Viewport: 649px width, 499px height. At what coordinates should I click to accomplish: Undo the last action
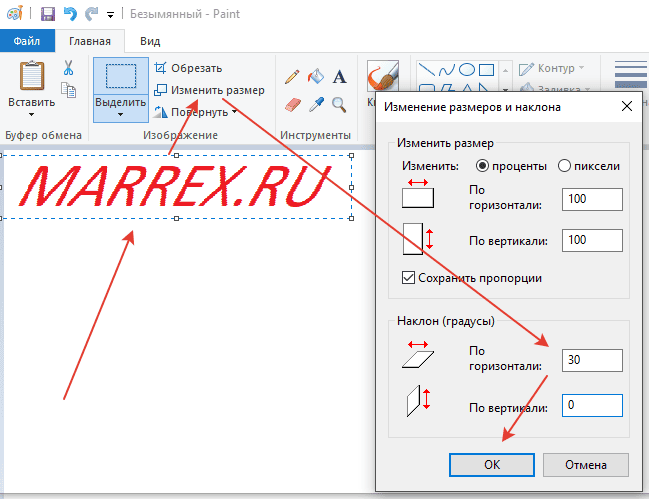pos(70,14)
